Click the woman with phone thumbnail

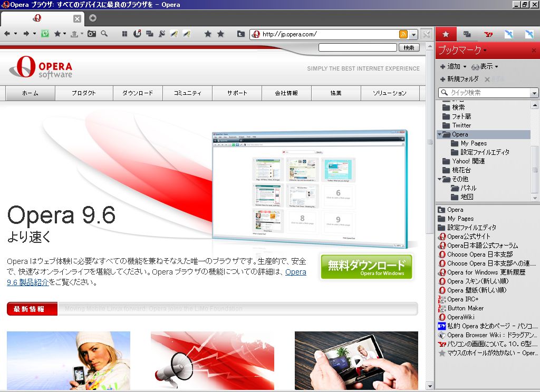click(69, 360)
